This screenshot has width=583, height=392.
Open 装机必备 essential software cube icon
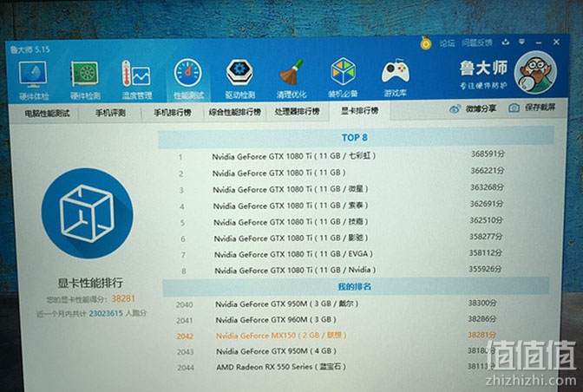[343, 78]
